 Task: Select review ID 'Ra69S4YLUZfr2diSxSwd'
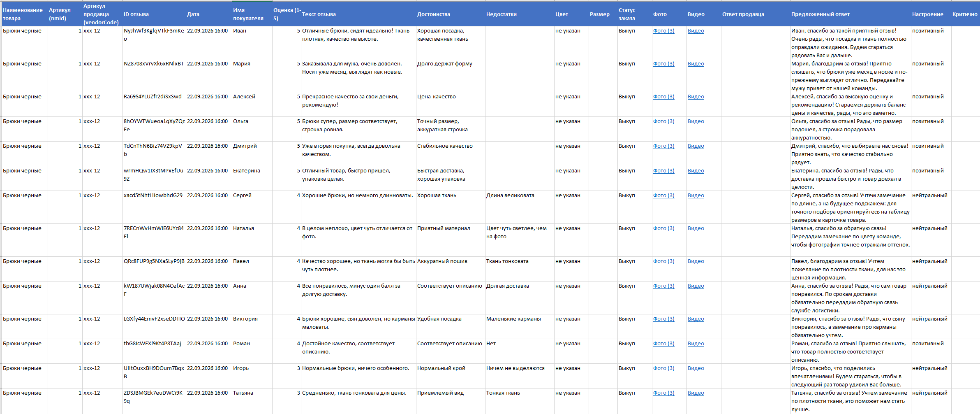click(154, 104)
